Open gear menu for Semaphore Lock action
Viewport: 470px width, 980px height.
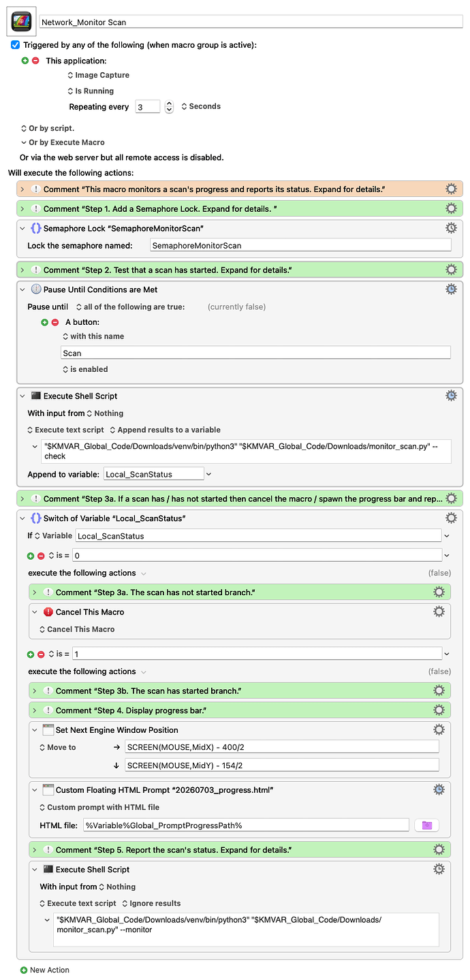[450, 228]
